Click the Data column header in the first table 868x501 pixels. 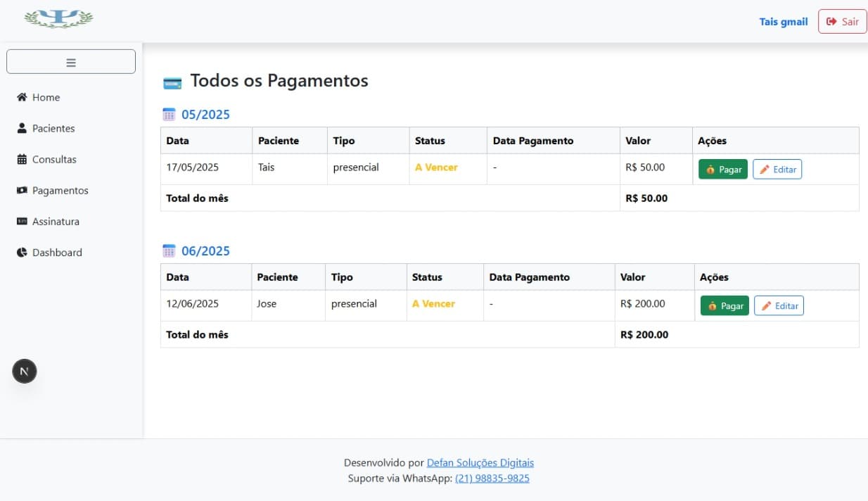coord(177,140)
